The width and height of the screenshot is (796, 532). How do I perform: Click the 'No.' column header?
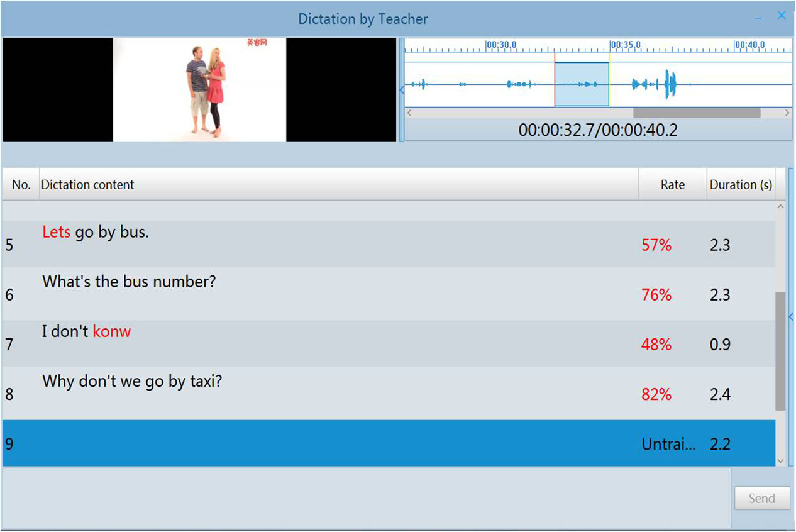click(x=21, y=185)
